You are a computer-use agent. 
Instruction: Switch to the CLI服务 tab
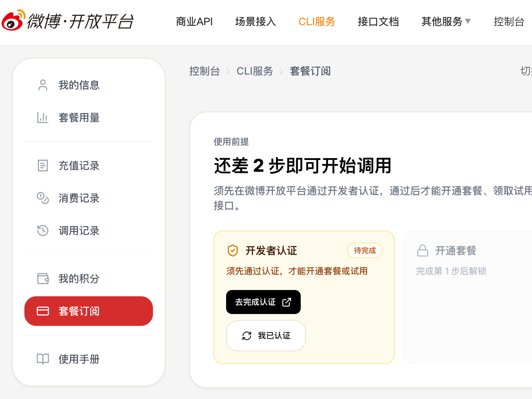click(x=317, y=22)
